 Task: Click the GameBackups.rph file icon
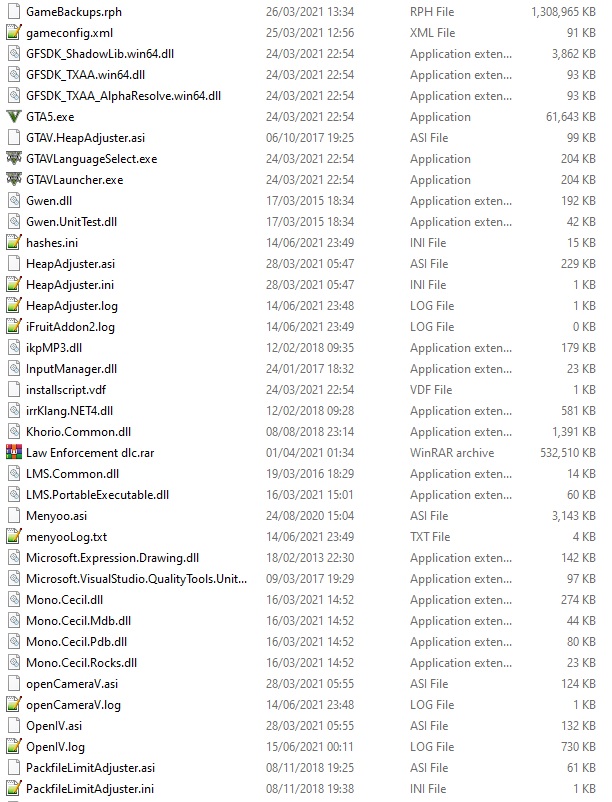14,12
